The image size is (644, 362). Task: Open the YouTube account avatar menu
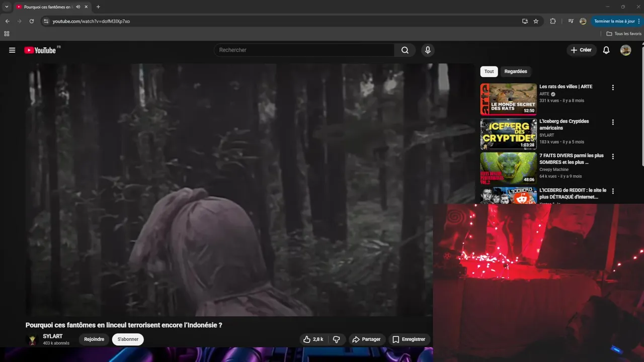[x=626, y=50]
